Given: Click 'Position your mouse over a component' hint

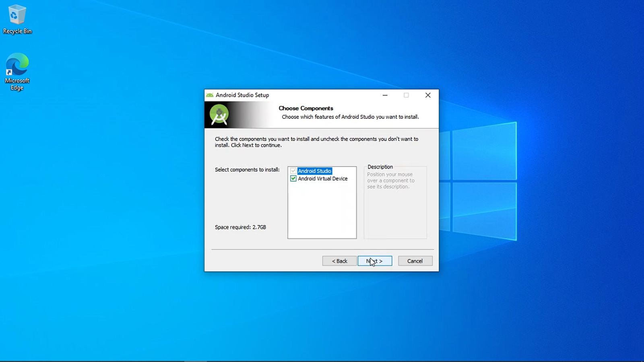Looking at the screenshot, I should point(390,181).
